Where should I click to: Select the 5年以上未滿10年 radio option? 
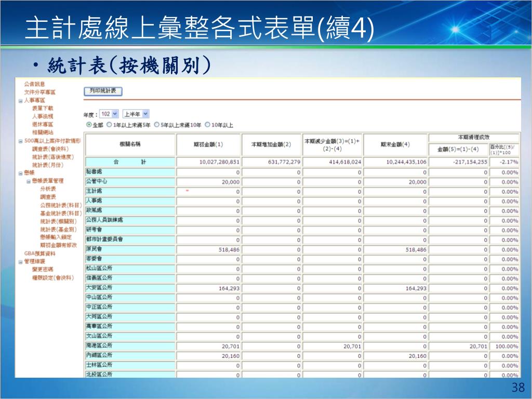pos(157,125)
